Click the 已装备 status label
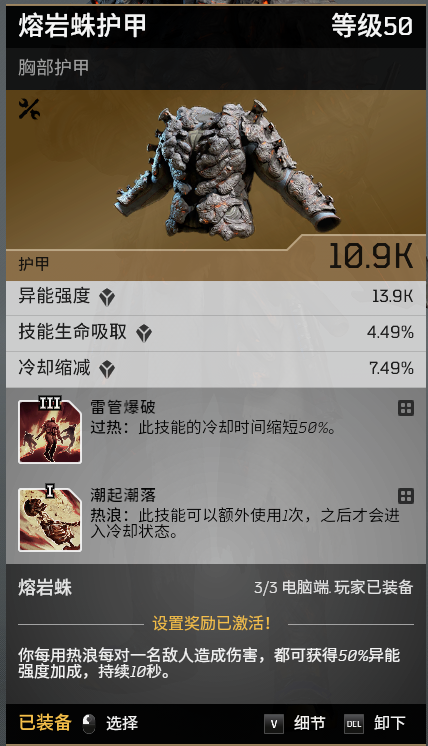 coord(45,723)
